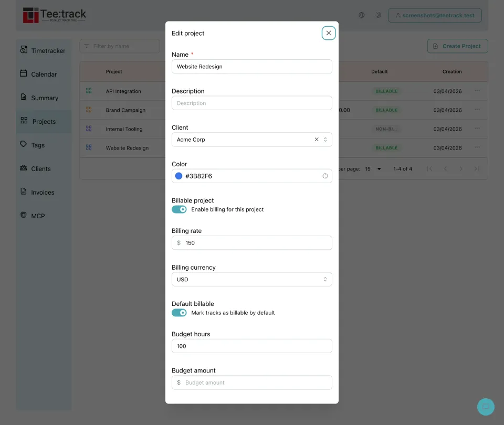Close the Edit project dialog

(329, 33)
